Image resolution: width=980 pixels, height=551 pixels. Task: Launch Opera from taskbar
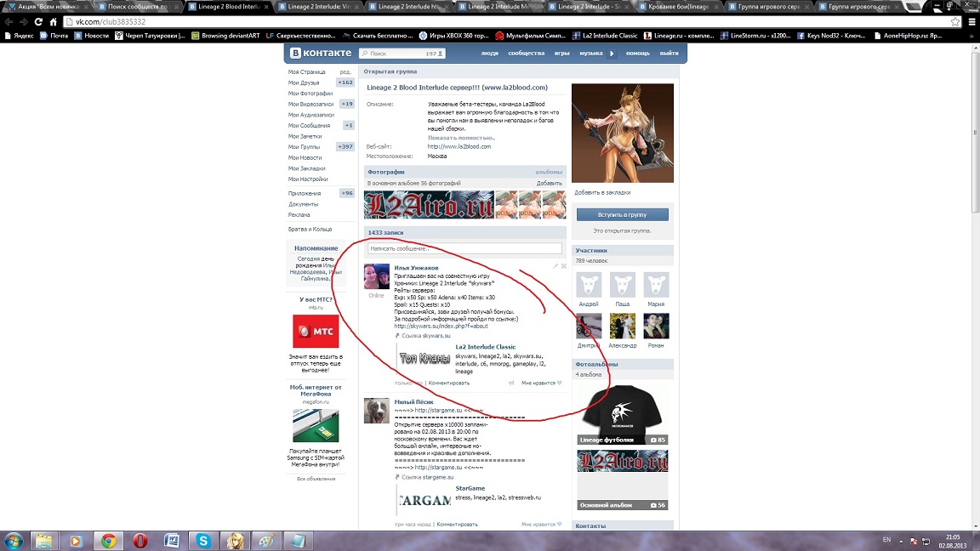(x=140, y=541)
